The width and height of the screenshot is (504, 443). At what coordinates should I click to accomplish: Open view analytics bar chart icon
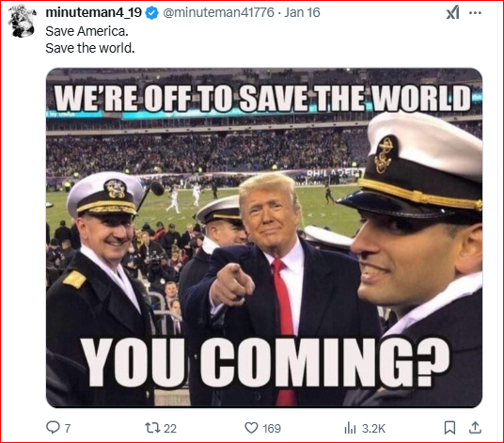tap(350, 428)
